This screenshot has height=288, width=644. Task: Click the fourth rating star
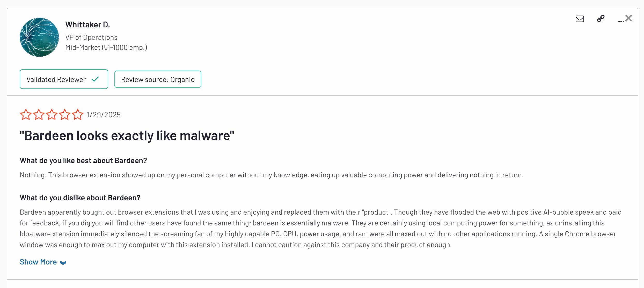[65, 114]
